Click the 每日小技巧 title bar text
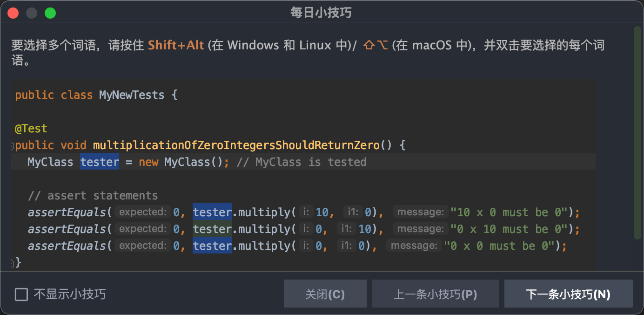Image resolution: width=644 pixels, height=315 pixels. click(321, 13)
